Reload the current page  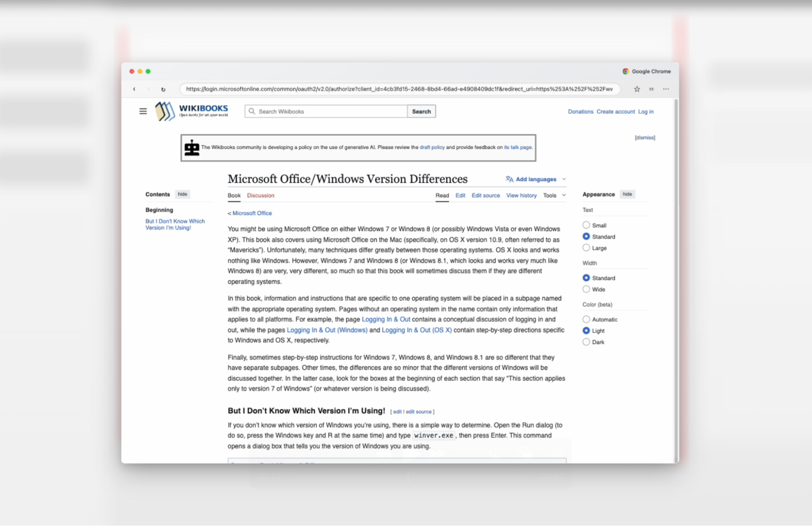coord(163,89)
